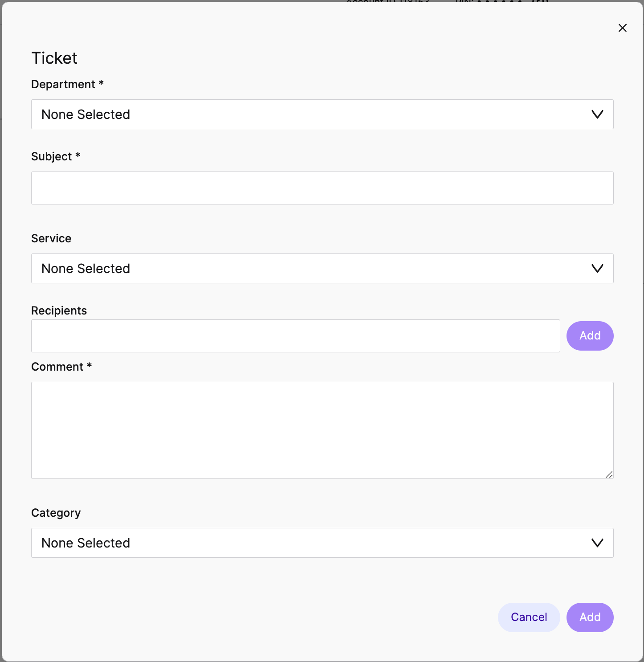The image size is (644, 662).
Task: Click the Department dropdown chevron arrow
Action: (x=597, y=114)
